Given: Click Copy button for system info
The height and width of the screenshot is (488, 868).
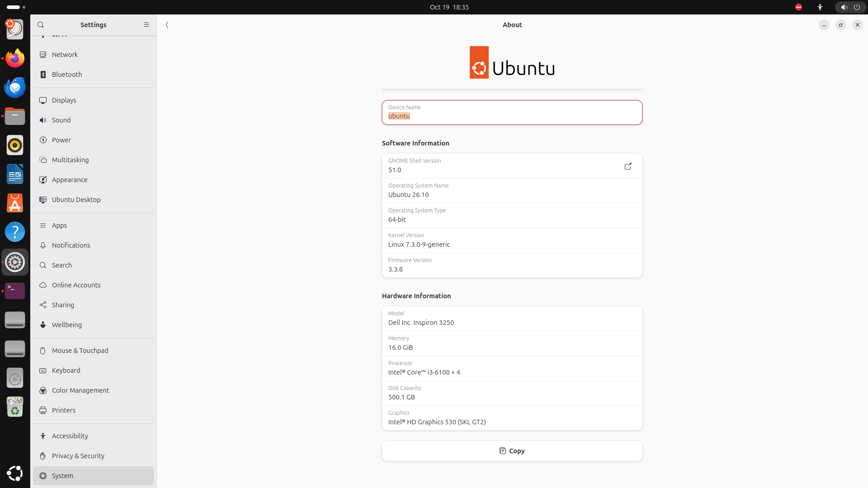Looking at the screenshot, I should [512, 451].
